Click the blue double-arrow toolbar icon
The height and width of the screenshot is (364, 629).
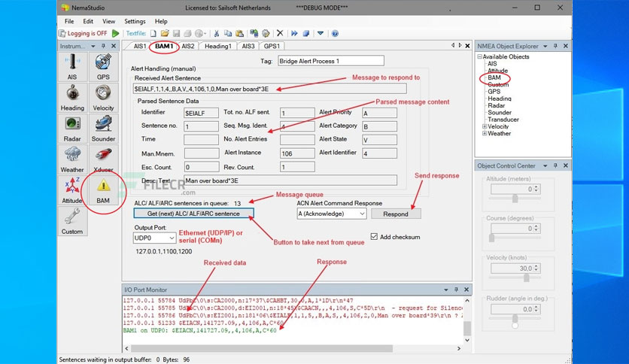pyautogui.click(x=294, y=33)
